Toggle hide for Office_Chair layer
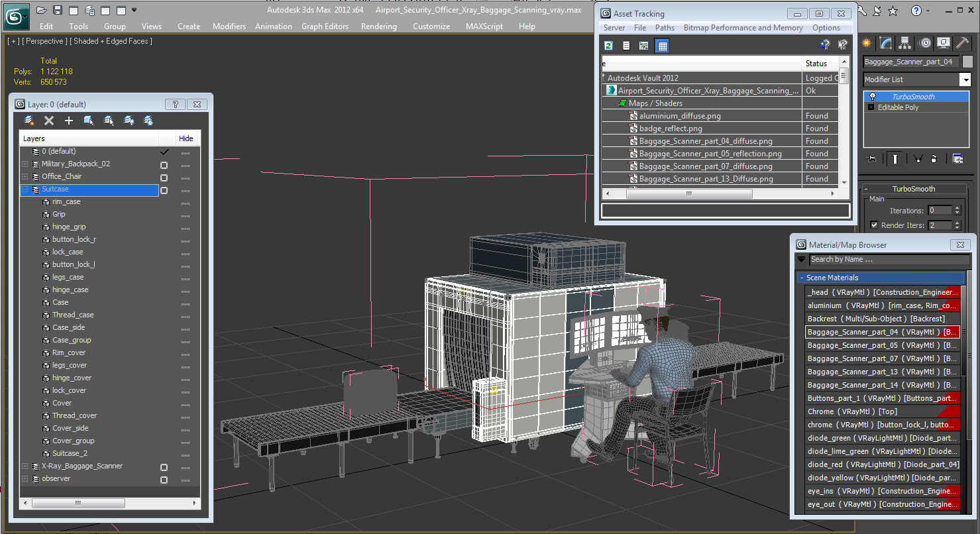The image size is (980, 534). click(x=186, y=178)
